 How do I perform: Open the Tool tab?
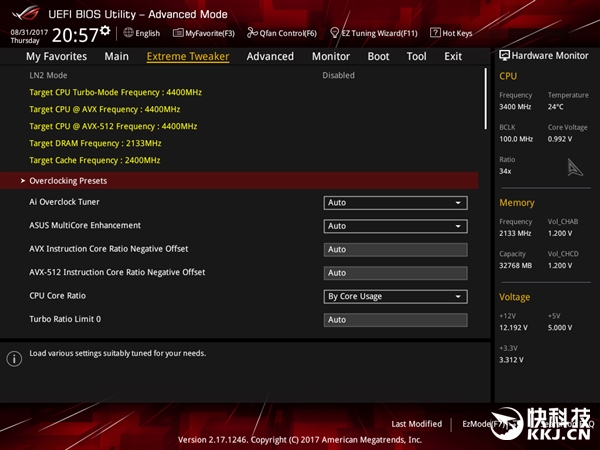pos(416,57)
